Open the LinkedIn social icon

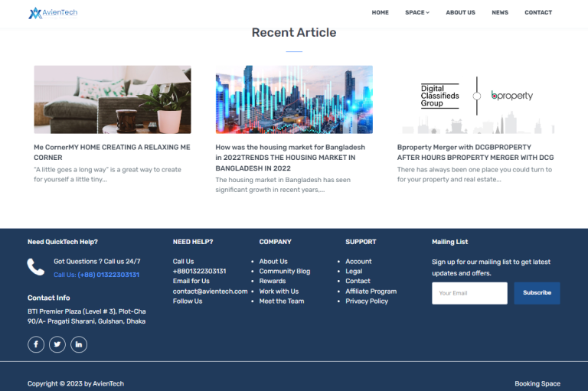79,344
